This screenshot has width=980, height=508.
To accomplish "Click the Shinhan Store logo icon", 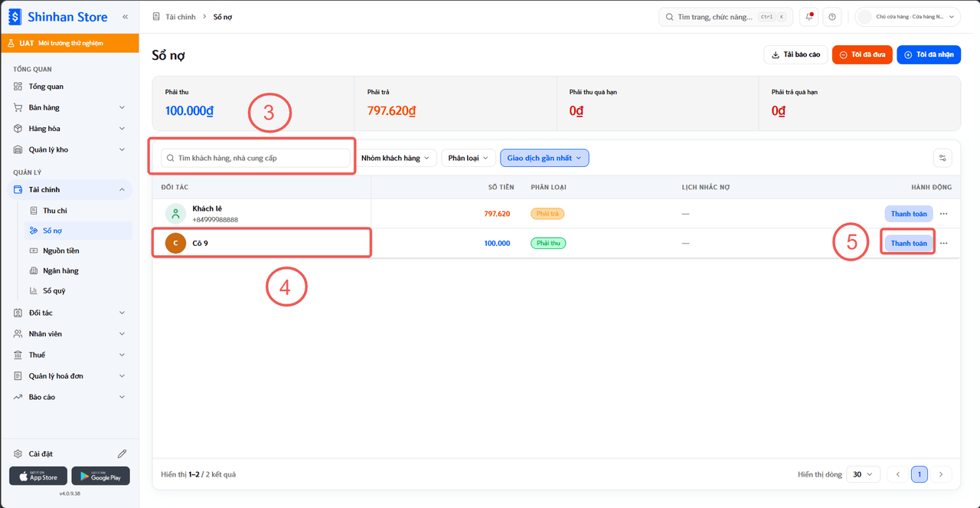I will [15, 17].
